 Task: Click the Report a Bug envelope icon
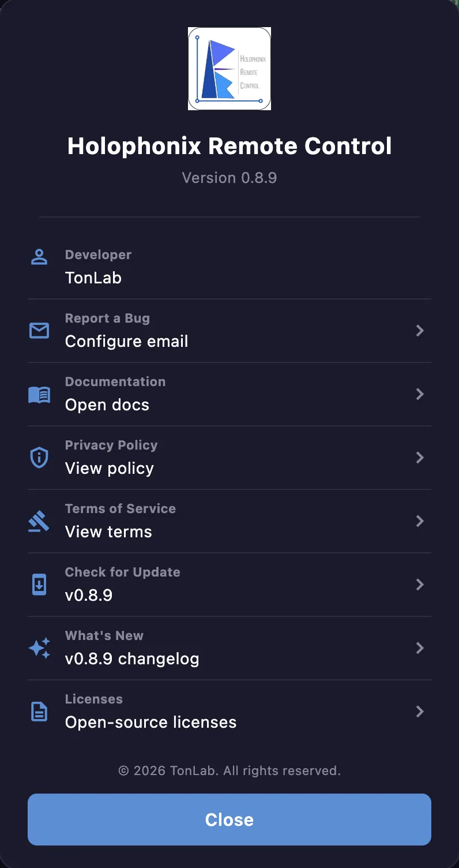39,331
